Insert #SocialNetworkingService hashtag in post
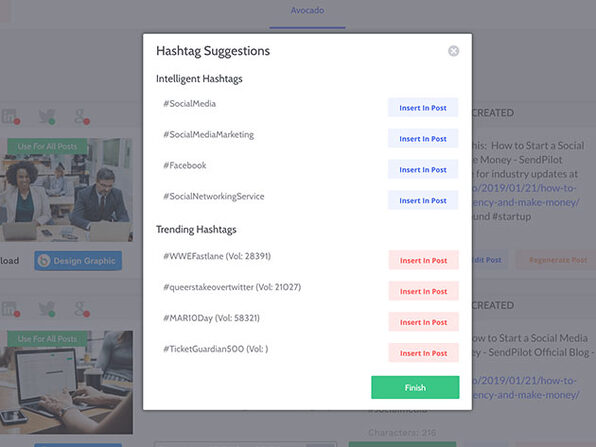This screenshot has width=596, height=447. point(423,200)
